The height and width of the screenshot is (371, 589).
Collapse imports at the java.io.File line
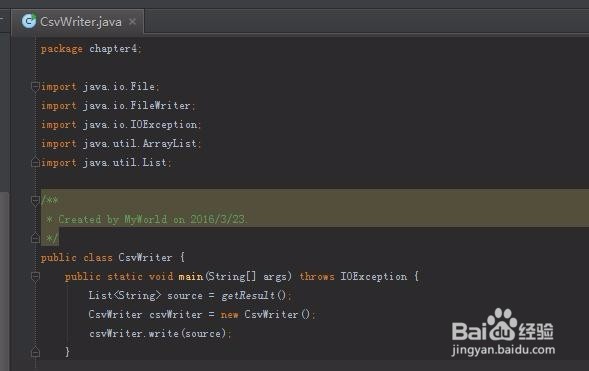35,87
